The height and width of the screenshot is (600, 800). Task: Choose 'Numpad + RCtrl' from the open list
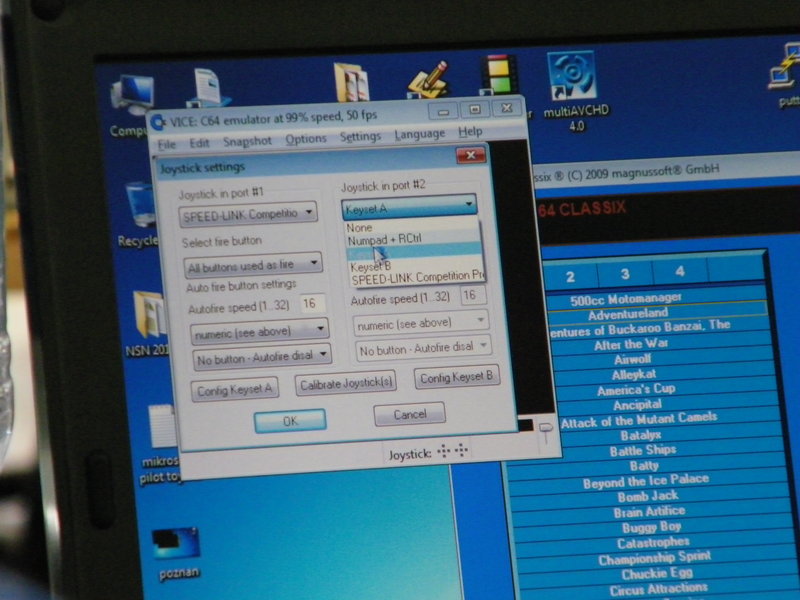pyautogui.click(x=385, y=241)
